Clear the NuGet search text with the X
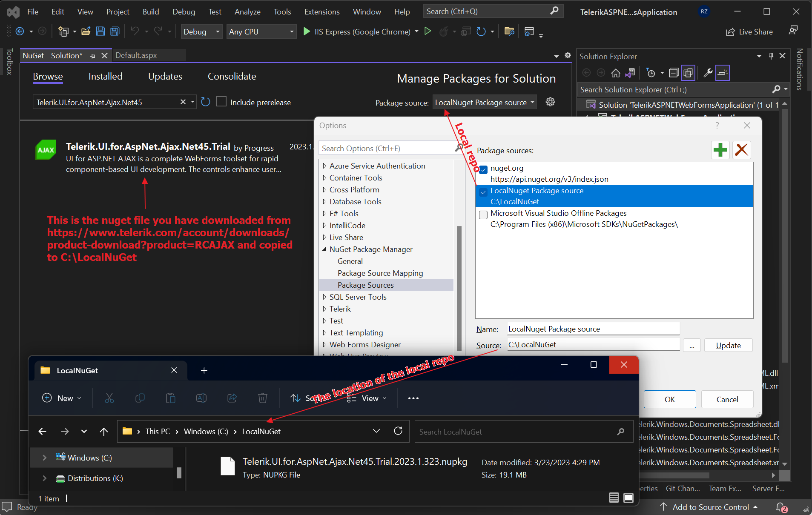 183,102
